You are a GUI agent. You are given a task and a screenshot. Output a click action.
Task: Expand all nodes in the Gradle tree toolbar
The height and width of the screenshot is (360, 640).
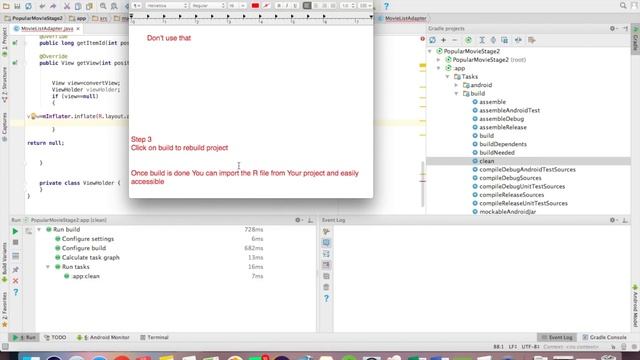(482, 40)
